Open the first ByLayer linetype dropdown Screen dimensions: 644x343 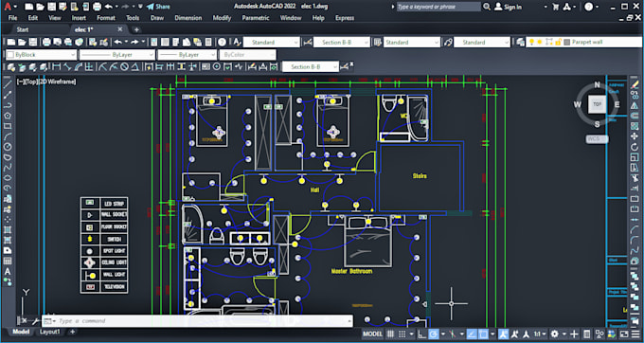tap(117, 55)
